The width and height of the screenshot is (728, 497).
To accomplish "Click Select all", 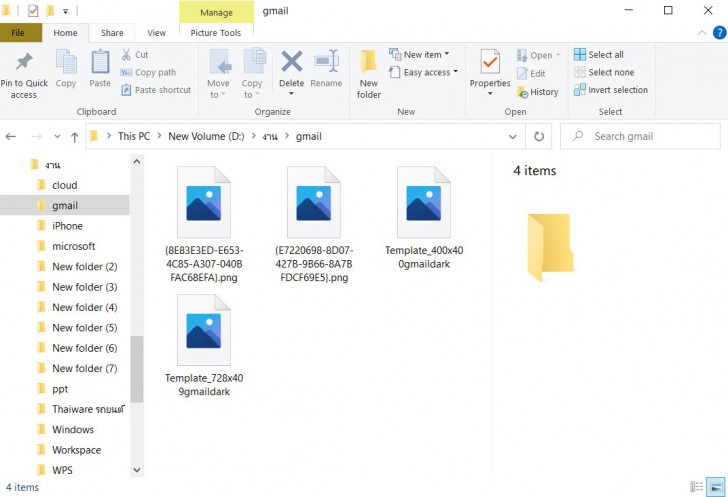I will point(598,55).
